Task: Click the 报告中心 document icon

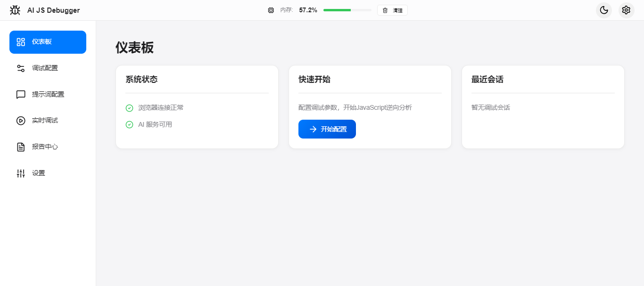Action: 21,147
